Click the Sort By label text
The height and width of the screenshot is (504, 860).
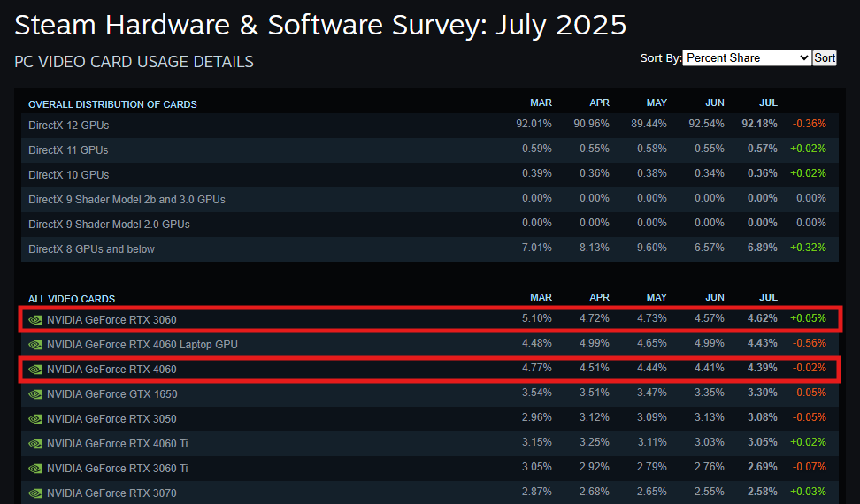[x=660, y=58]
